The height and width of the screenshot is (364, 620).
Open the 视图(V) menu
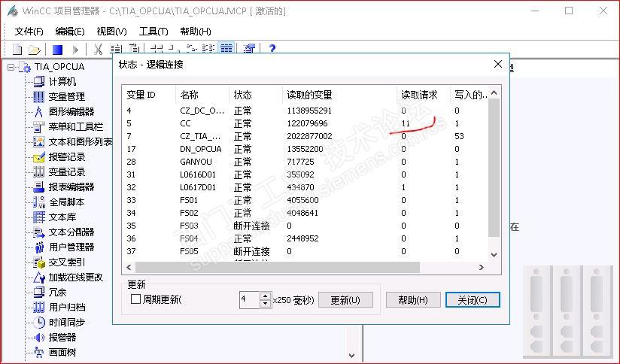[111, 32]
